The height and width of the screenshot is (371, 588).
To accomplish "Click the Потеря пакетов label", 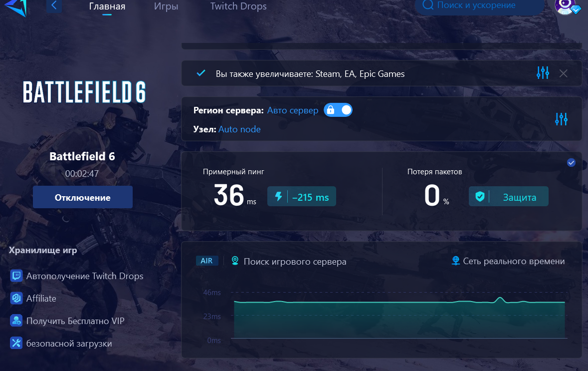I will point(434,172).
